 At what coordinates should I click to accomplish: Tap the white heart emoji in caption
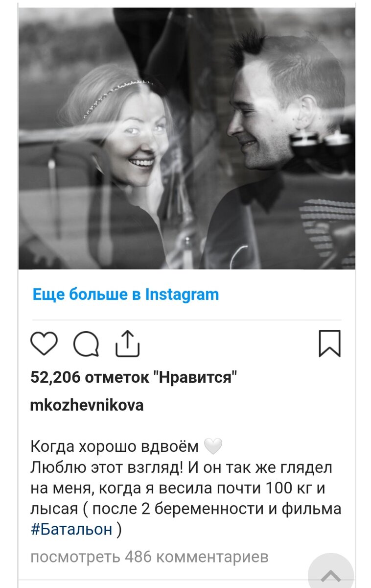coord(212,447)
